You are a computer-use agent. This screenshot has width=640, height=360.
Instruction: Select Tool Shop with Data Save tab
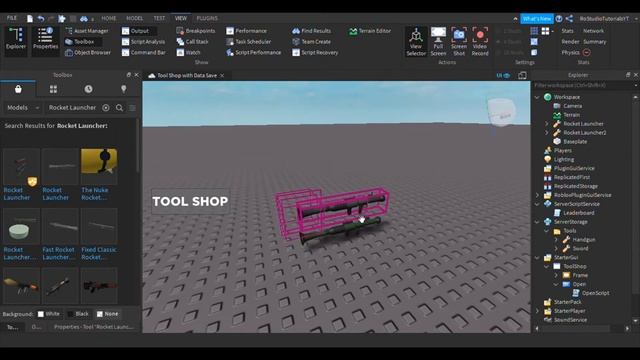(x=187, y=76)
